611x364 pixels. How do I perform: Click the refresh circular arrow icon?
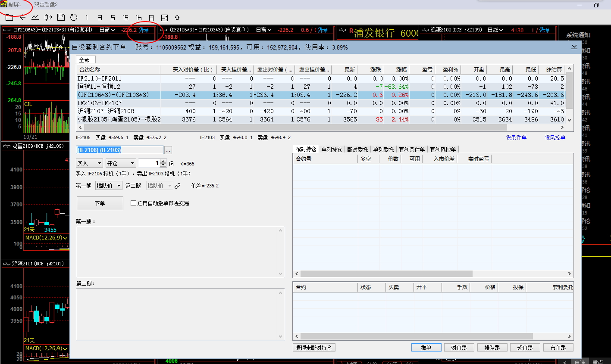pos(74,18)
